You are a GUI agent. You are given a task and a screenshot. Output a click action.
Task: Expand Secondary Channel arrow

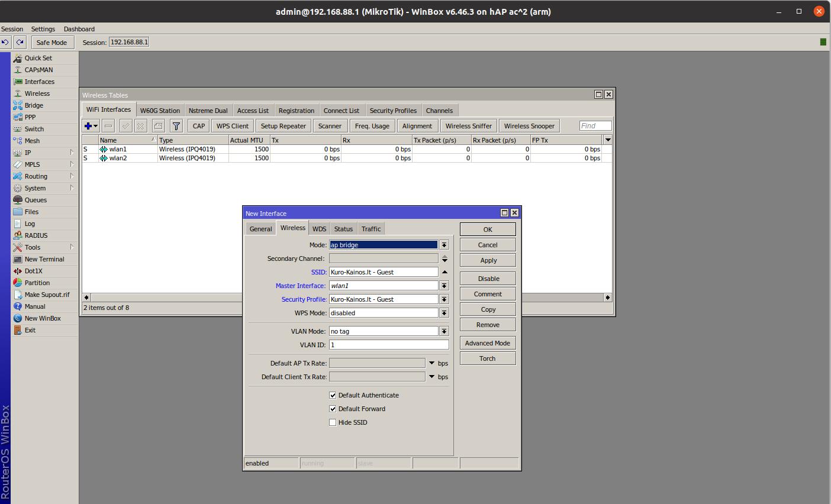[445, 259]
